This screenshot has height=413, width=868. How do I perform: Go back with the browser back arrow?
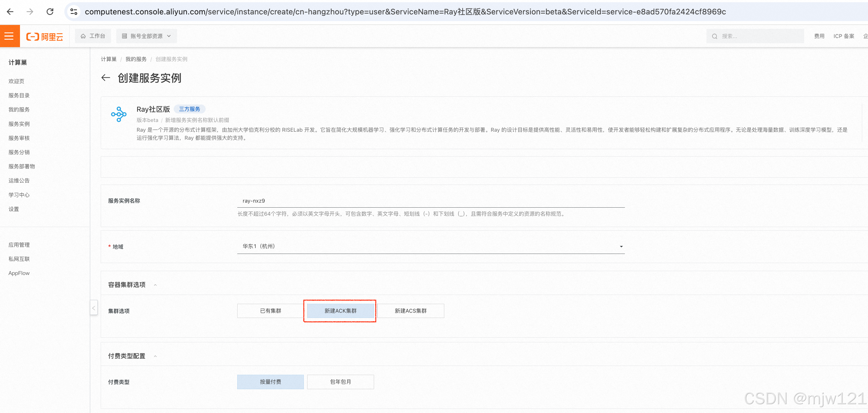coord(10,12)
